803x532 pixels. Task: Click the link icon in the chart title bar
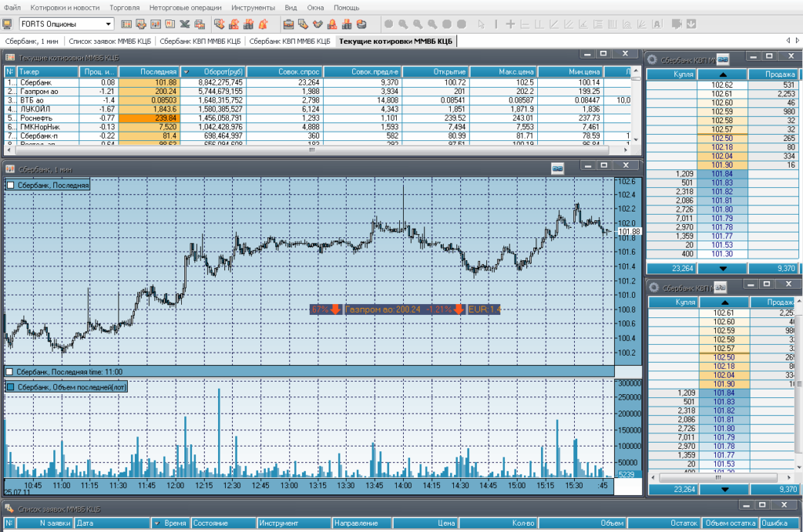558,168
